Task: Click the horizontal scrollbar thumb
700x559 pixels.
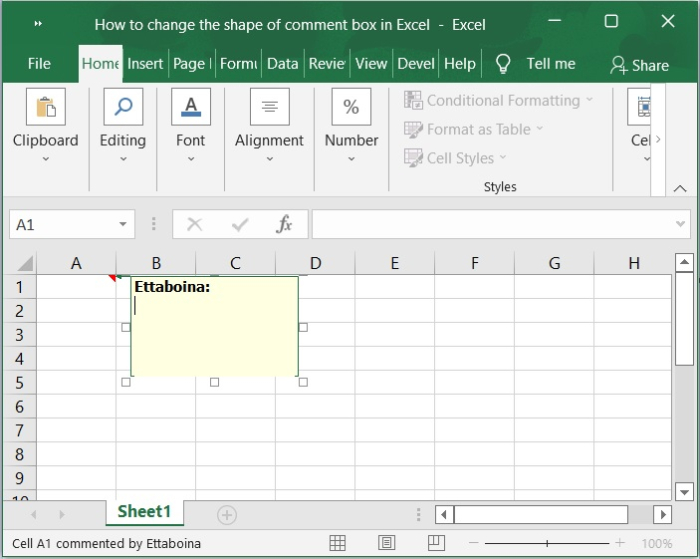Action: [541, 515]
